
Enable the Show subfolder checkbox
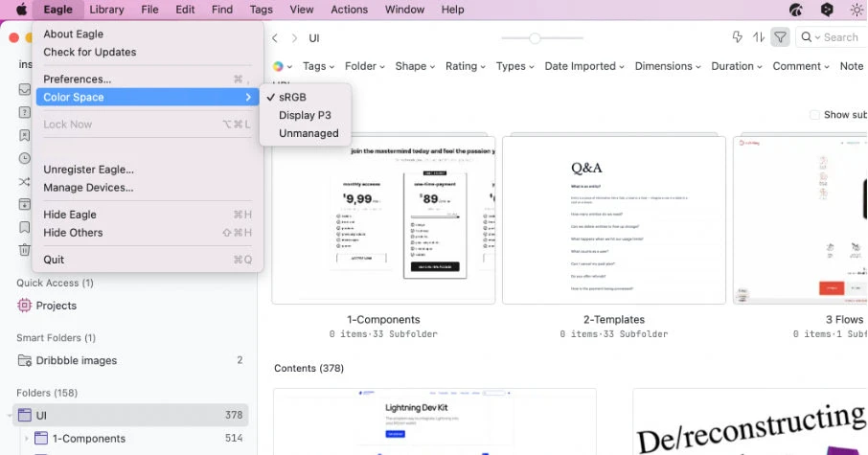point(815,115)
